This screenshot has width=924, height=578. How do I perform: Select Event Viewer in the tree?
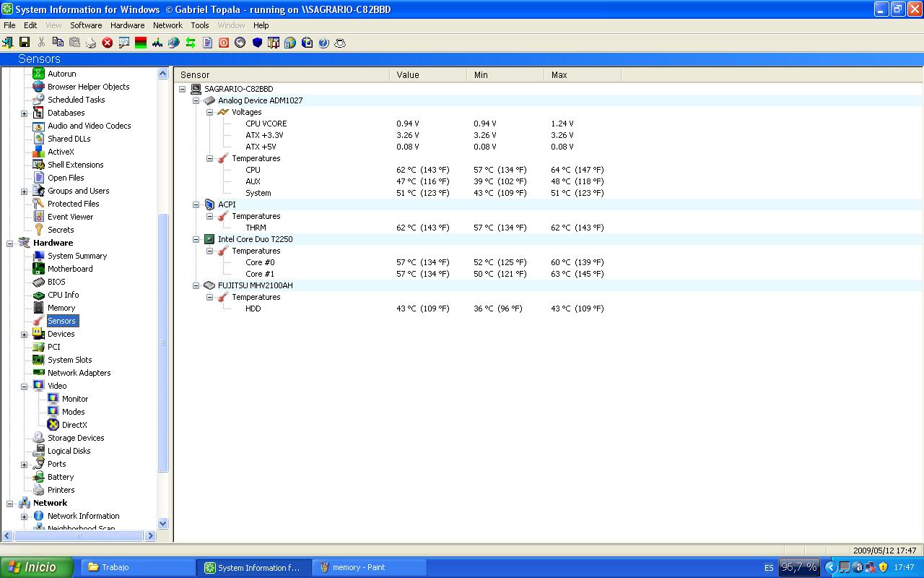[71, 217]
